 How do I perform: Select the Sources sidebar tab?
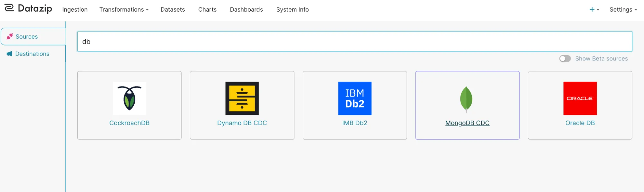point(33,36)
